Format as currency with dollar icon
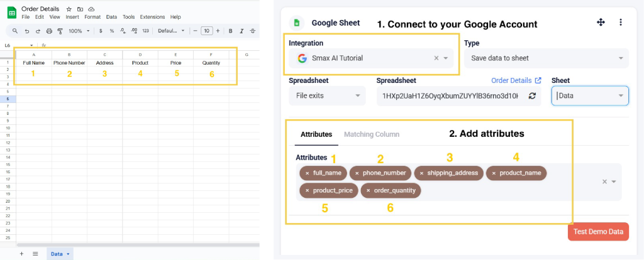644x260 pixels. pos(101,31)
